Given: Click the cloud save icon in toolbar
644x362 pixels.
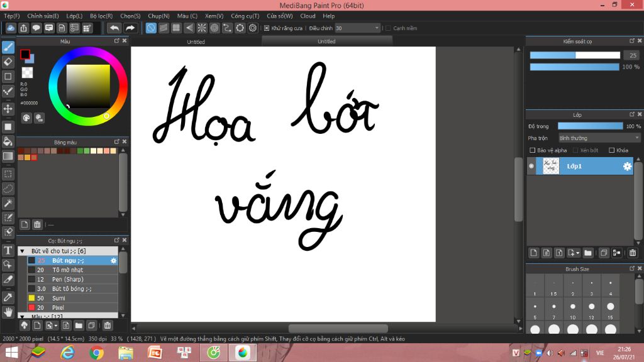Looking at the screenshot, I should [x=11, y=28].
